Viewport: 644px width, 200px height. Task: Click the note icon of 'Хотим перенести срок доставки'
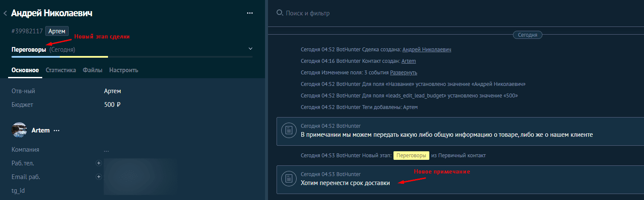[289, 178]
